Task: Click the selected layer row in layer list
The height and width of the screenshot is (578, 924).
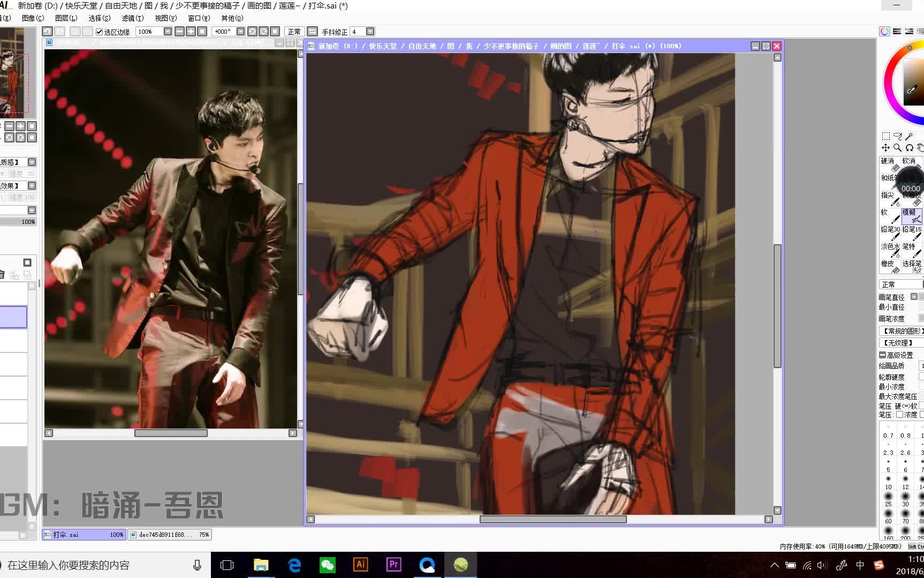Action: click(13, 317)
